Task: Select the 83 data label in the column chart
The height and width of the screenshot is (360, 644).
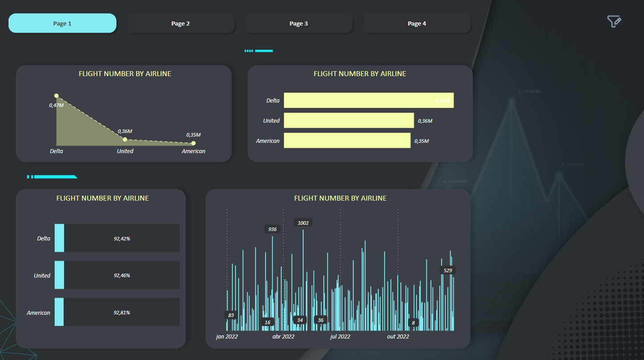Action: pyautogui.click(x=231, y=315)
